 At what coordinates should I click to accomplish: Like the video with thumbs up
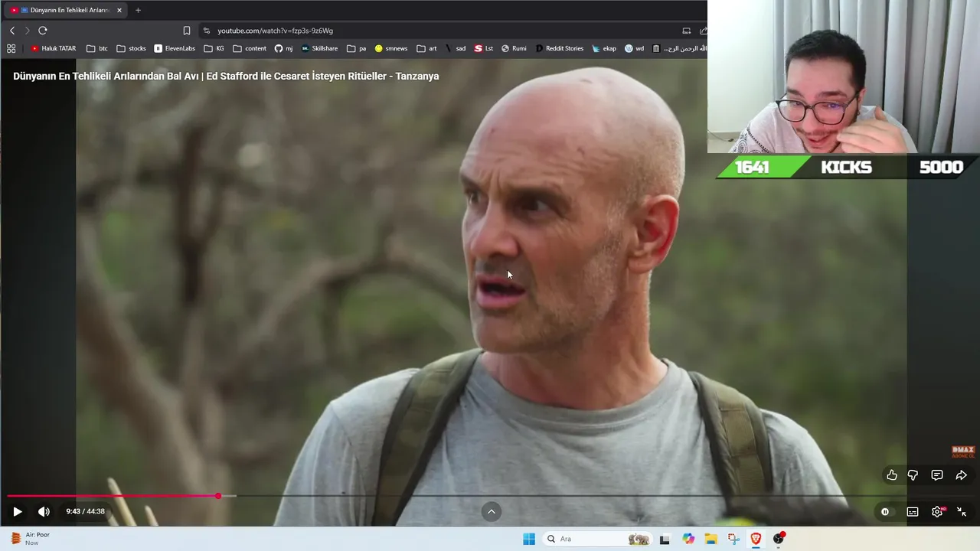point(892,475)
